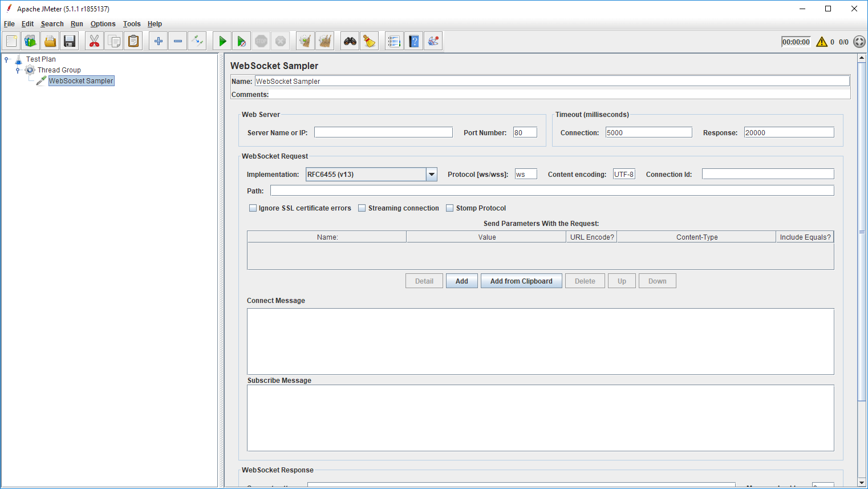The image size is (868, 489).
Task: Click the Thread Group gear icon
Action: (30, 70)
